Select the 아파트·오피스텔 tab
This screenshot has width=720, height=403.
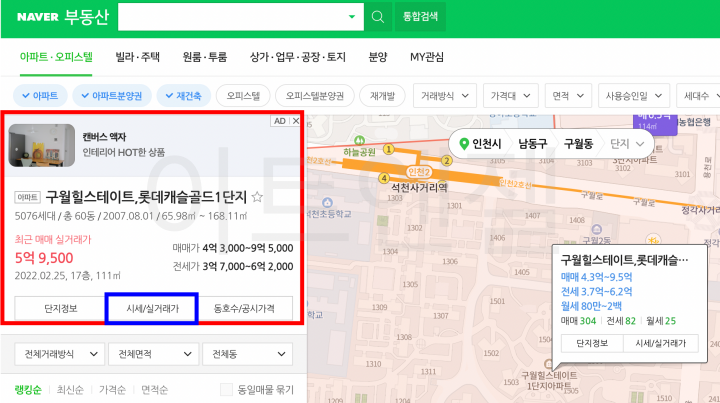56,57
